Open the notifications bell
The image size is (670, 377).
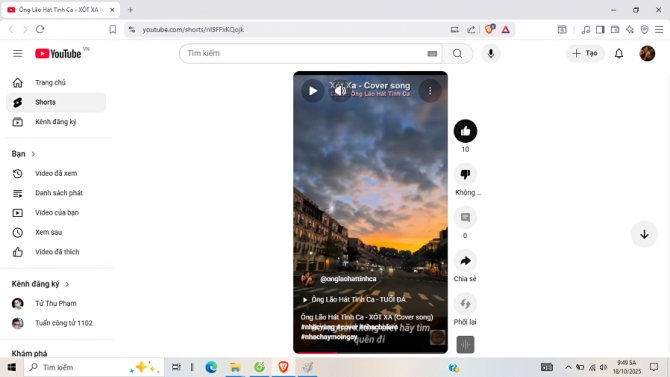click(x=619, y=53)
